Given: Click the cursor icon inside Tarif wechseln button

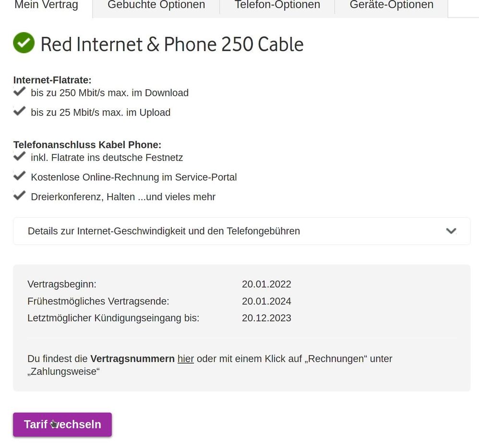Looking at the screenshot, I should (x=54, y=424).
